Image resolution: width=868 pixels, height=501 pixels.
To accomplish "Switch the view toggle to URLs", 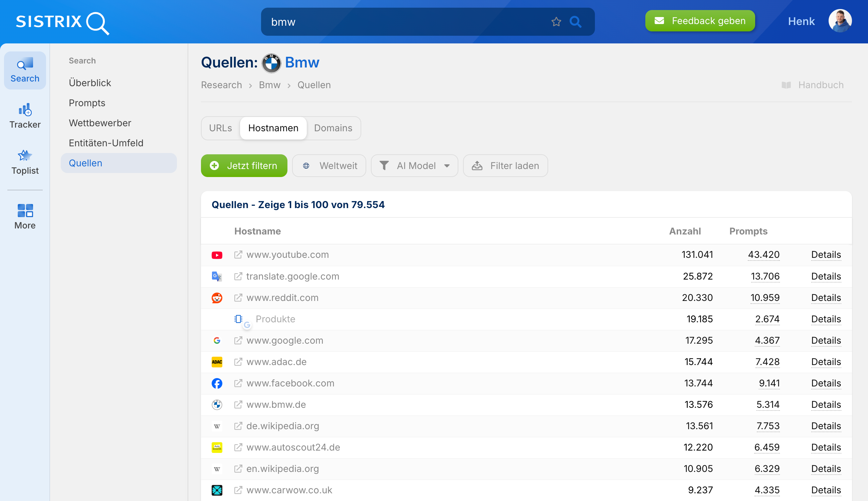I will pyautogui.click(x=220, y=128).
